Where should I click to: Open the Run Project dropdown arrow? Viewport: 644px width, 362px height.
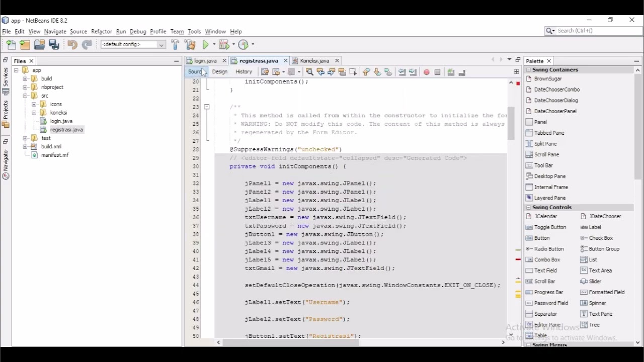click(x=214, y=45)
